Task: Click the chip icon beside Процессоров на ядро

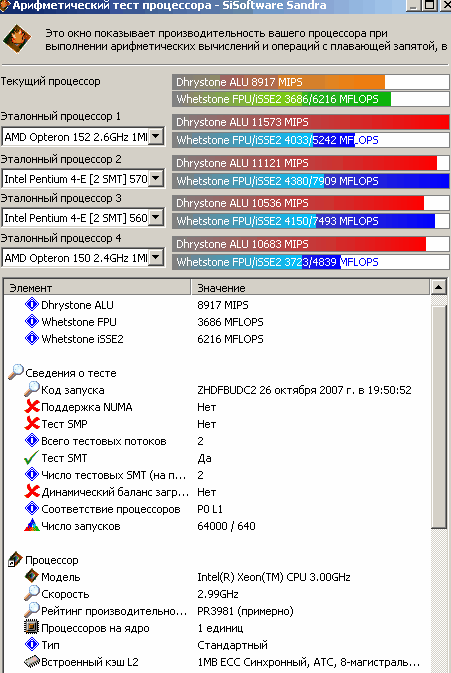Action: 31,628
